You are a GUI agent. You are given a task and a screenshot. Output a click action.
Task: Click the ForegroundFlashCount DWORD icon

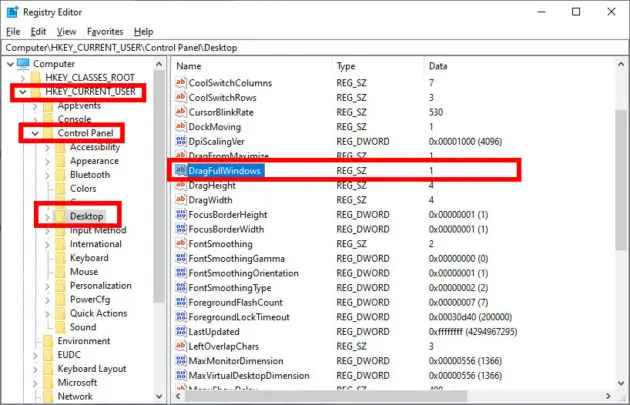pos(181,302)
